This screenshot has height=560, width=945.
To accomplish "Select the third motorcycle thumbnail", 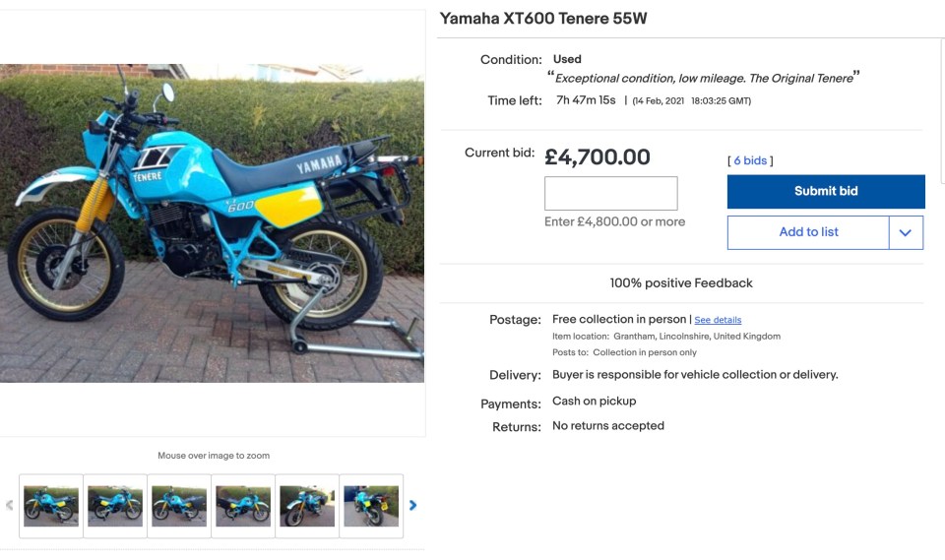I will pyautogui.click(x=179, y=506).
